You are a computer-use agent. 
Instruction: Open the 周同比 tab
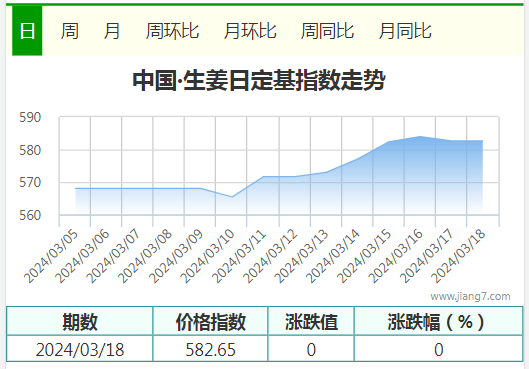327,31
